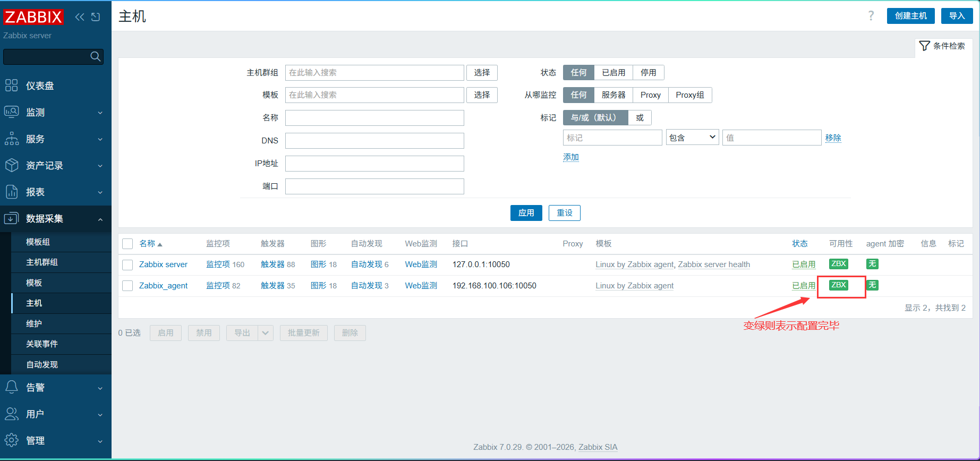Click the sidebar hide toggle icon beside the collapse arrows
The image size is (980, 461).
click(96, 17)
